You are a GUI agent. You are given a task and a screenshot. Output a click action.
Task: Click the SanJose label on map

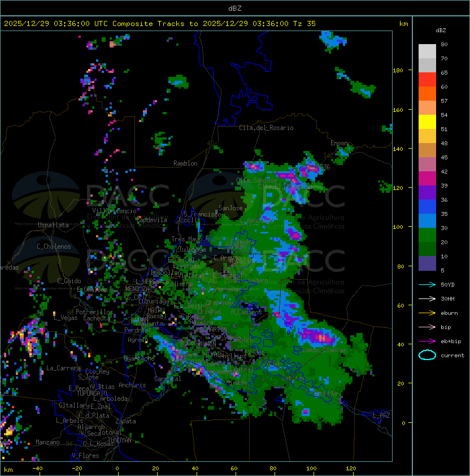230,208
